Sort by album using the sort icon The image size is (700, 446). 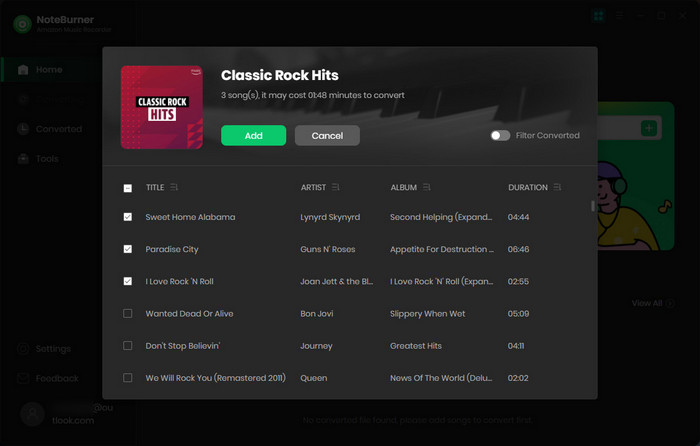(427, 188)
